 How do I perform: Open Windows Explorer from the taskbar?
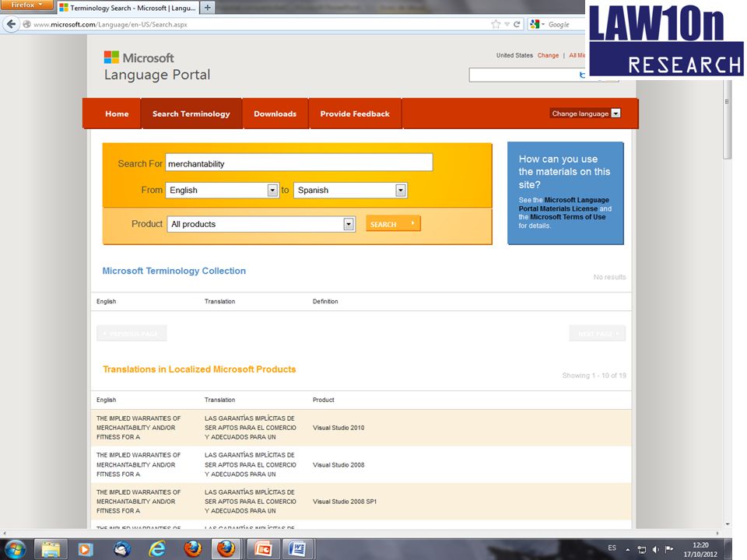tap(51, 549)
